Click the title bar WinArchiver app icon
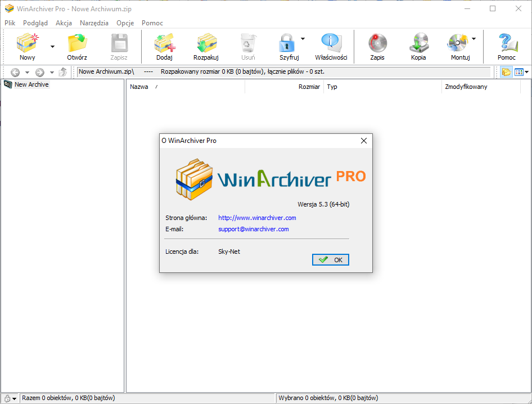Screen dimensions: 532x404 click(9, 8)
